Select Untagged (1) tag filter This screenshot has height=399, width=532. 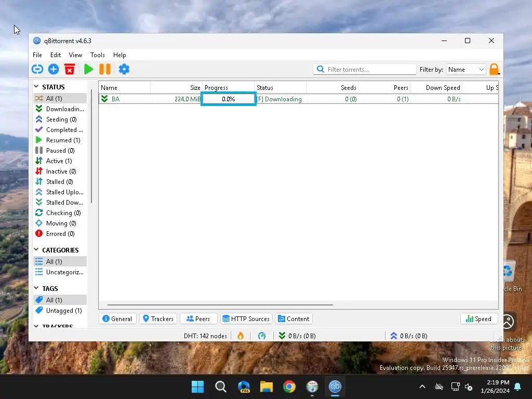pyautogui.click(x=60, y=311)
